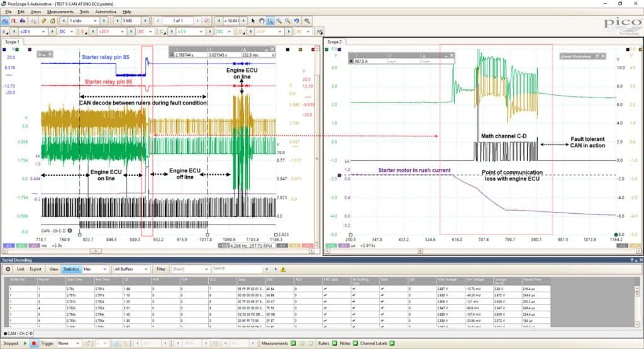This screenshot has width=644, height=349.
Task: Select the hand pan tool
Action: point(262,21)
